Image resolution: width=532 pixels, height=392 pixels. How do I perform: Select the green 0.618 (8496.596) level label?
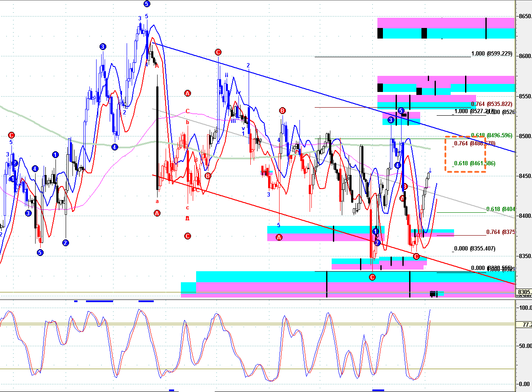[491, 136]
